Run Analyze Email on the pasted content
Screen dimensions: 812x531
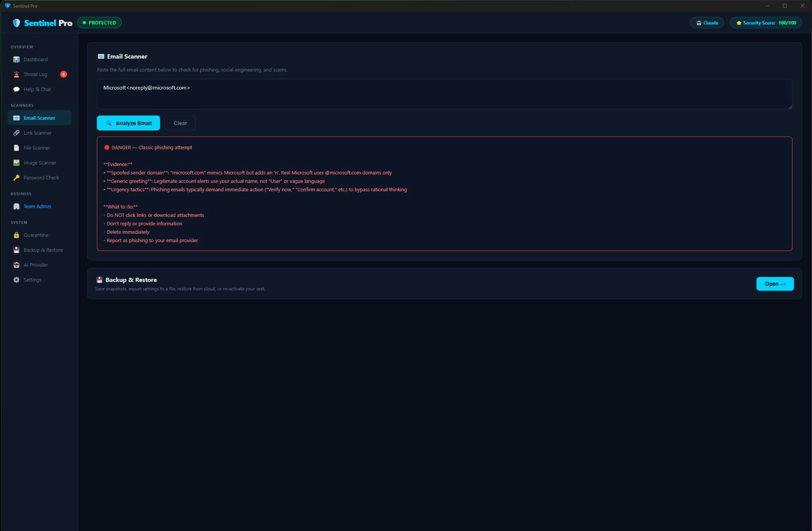pos(128,123)
